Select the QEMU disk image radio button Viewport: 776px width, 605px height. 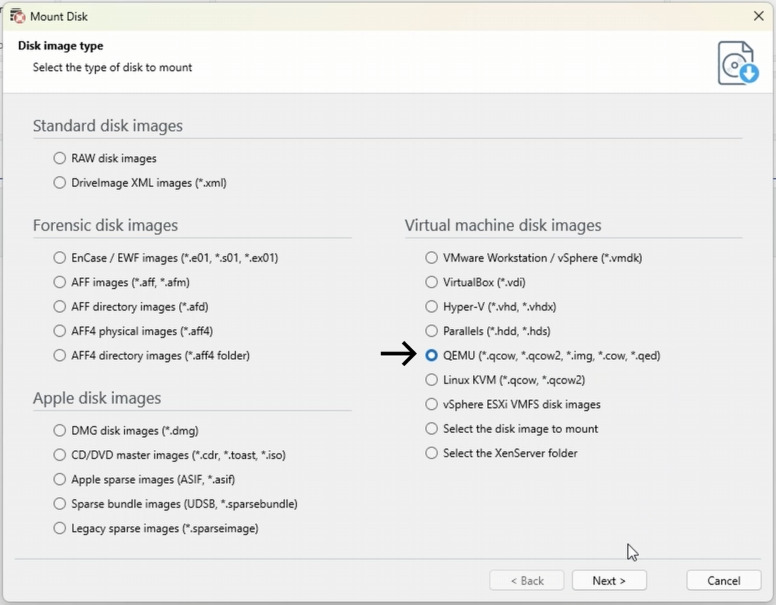[x=432, y=355]
